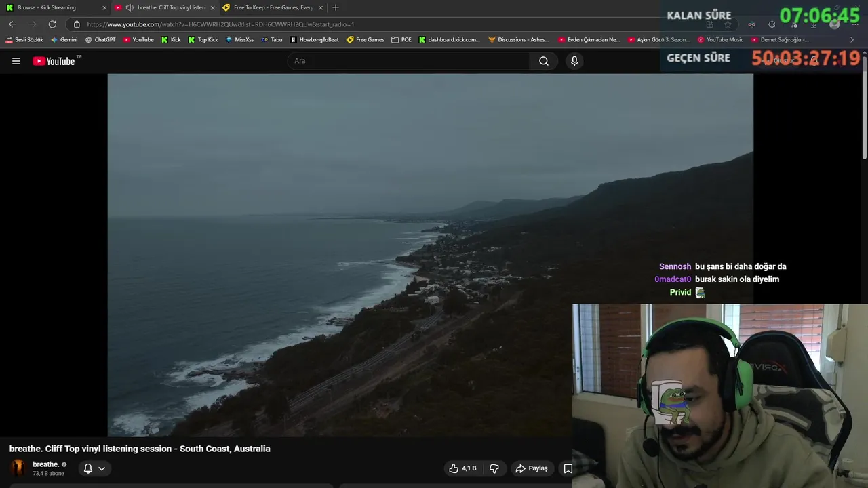Viewport: 868px width, 488px height.
Task: Open Kick bookmark
Action: coord(171,40)
